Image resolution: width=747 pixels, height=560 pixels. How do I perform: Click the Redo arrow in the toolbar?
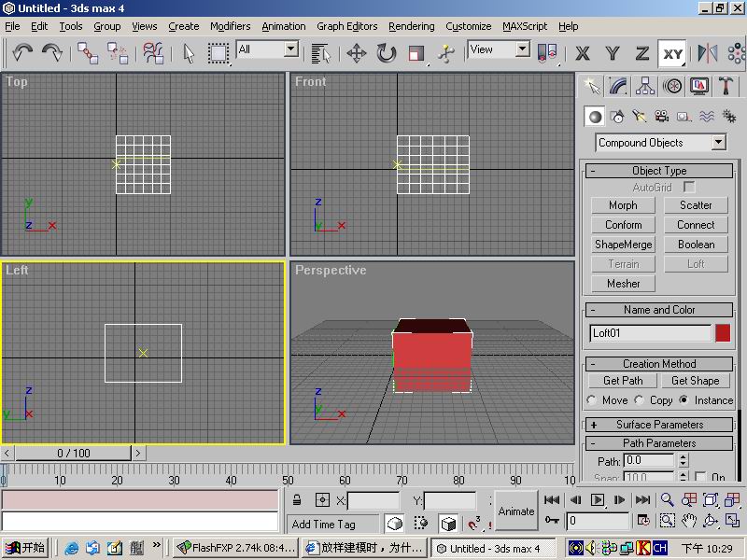tap(51, 52)
